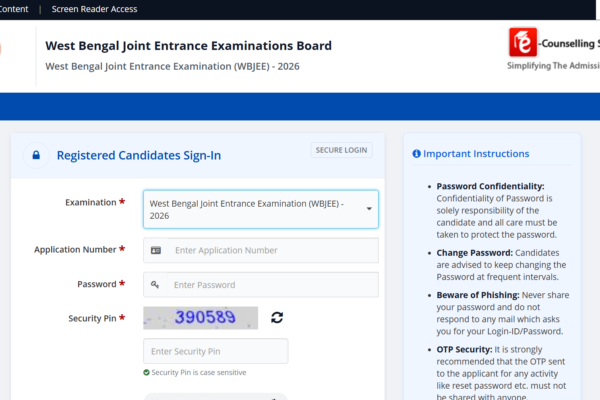Refresh the security pin captcha

click(277, 317)
